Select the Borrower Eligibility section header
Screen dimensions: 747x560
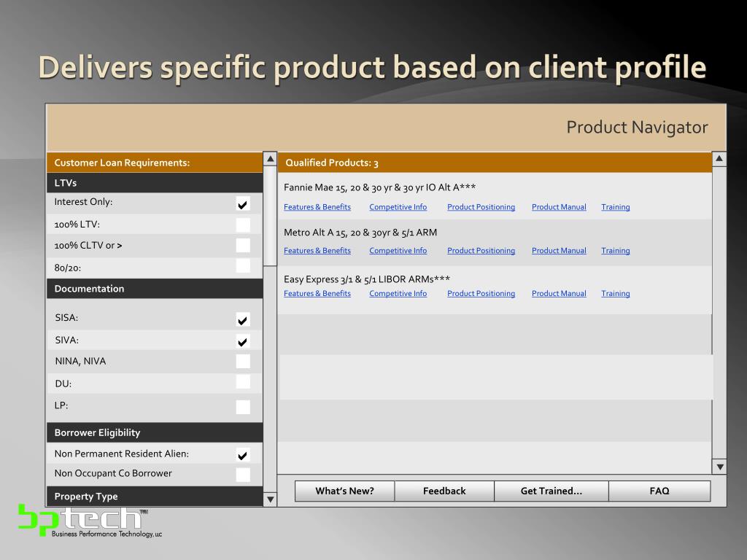(155, 432)
